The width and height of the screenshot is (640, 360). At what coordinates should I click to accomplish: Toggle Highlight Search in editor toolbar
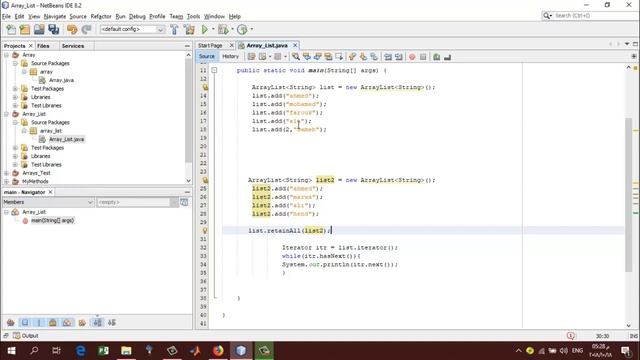(328, 57)
